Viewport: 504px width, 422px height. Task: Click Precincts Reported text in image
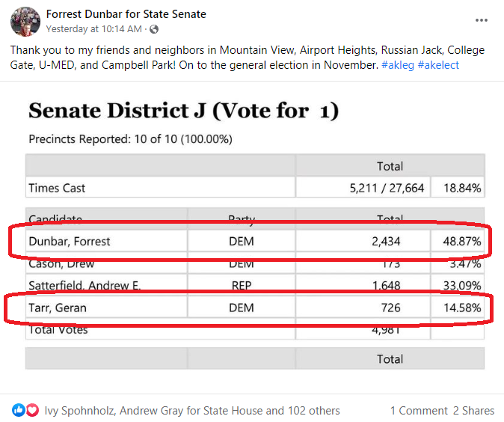(131, 139)
